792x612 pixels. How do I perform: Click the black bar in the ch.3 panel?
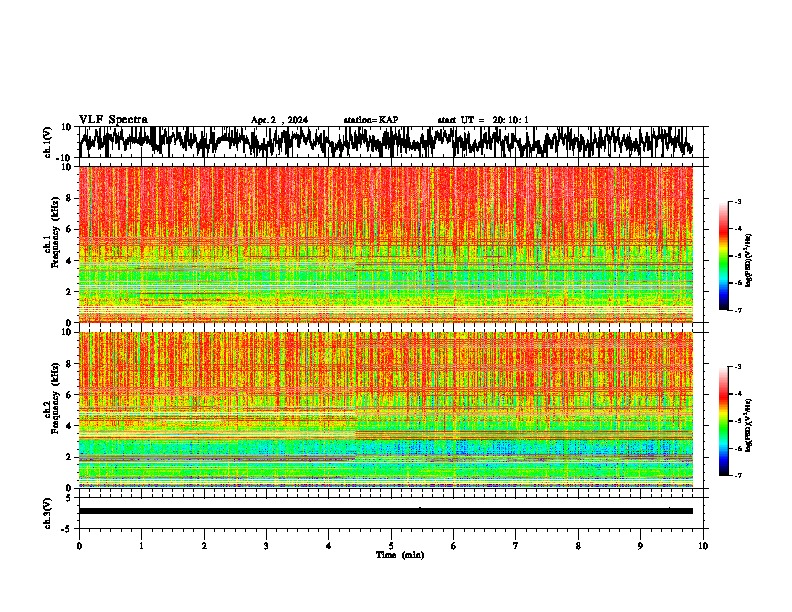point(386,511)
